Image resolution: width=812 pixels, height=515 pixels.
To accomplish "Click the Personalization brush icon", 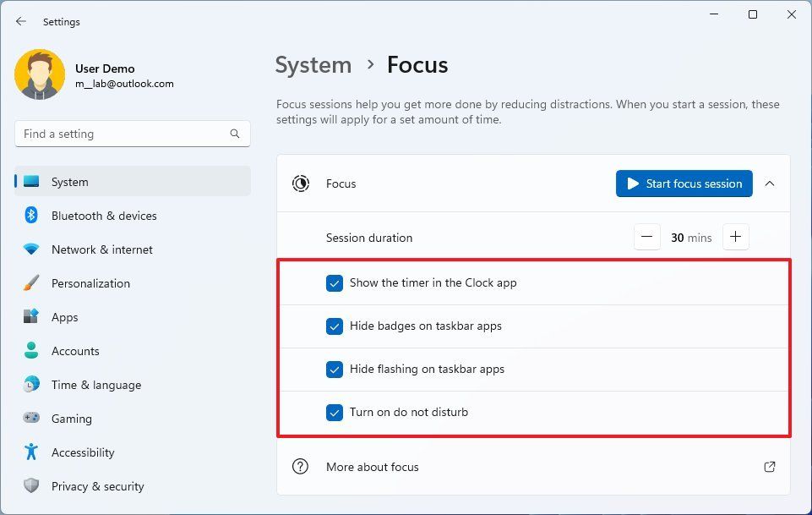I will click(30, 283).
